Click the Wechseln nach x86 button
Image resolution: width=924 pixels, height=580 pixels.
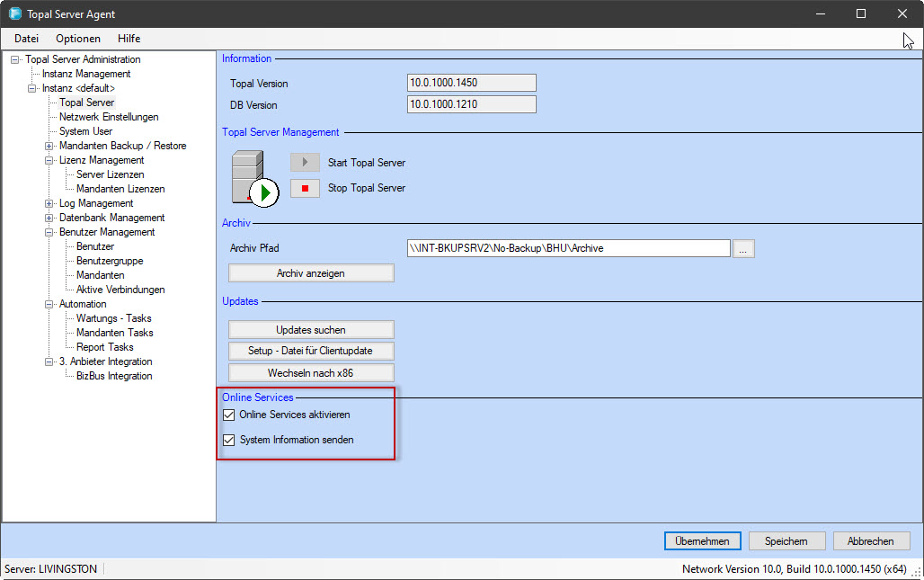(311, 372)
